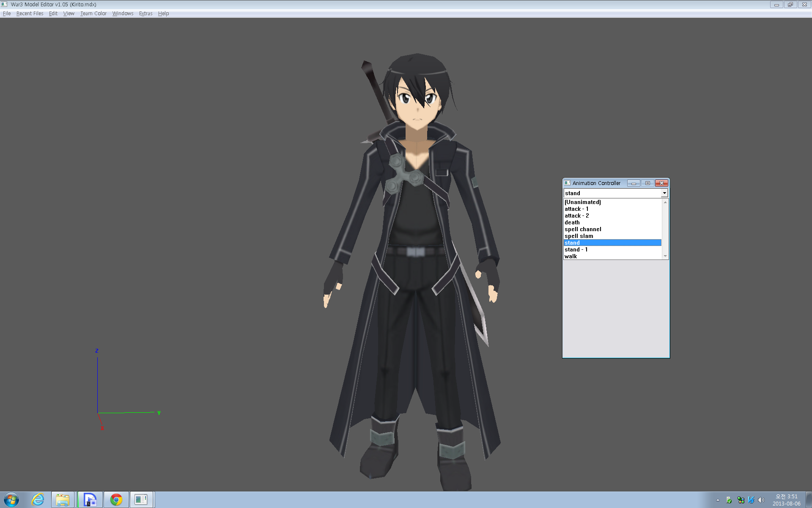Image resolution: width=812 pixels, height=508 pixels.
Task: Click the animation list scroll-up arrow
Action: point(665,202)
